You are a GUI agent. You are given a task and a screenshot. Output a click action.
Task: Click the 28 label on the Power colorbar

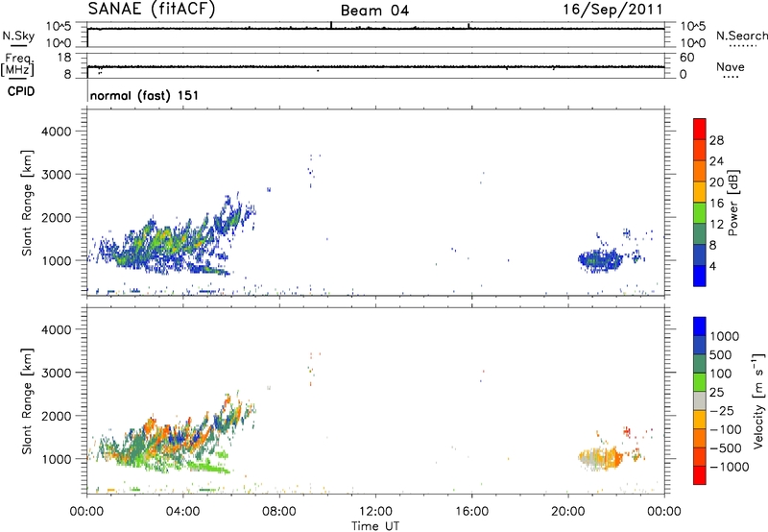pyautogui.click(x=716, y=140)
